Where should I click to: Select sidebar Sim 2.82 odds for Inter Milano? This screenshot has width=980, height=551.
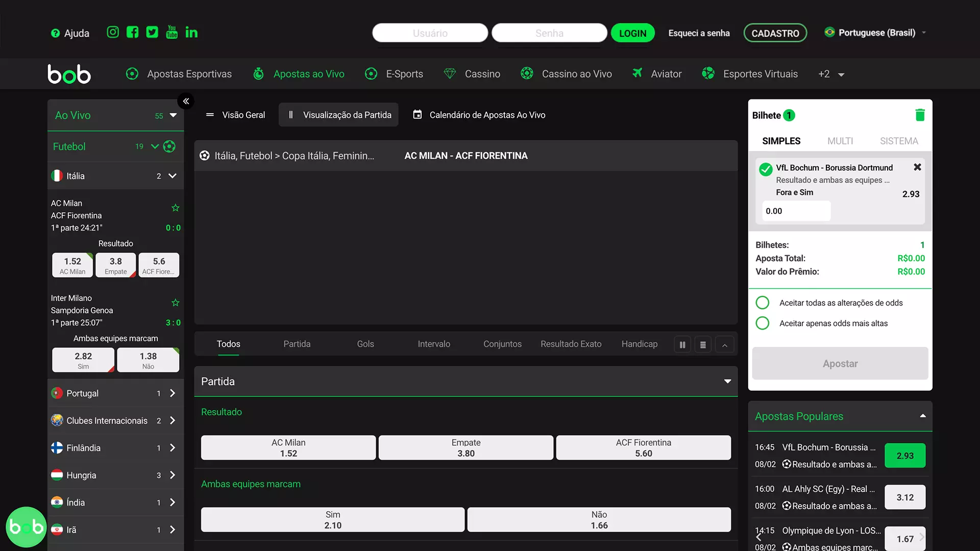83,360
